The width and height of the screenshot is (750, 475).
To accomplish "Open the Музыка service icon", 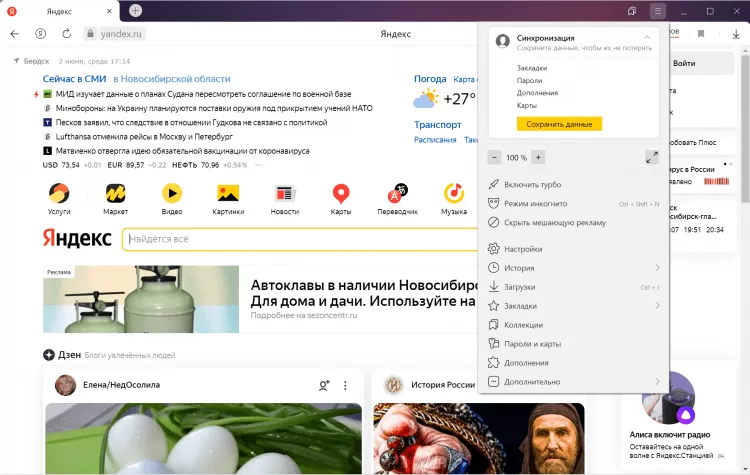I will (454, 194).
